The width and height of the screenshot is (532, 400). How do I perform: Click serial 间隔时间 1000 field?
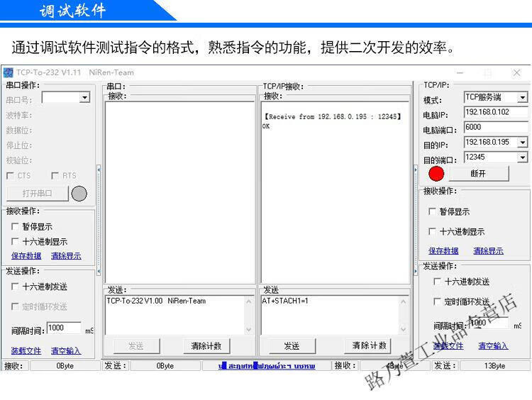64,328
